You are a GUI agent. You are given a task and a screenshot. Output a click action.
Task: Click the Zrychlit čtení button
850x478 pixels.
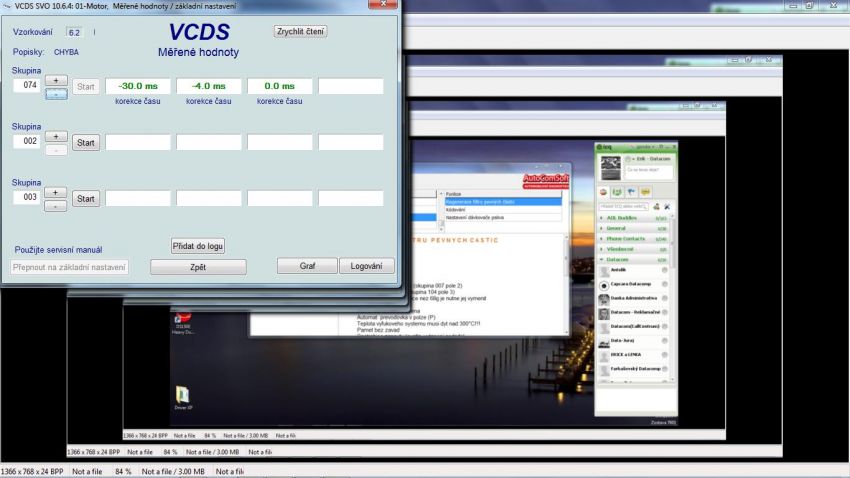301,31
